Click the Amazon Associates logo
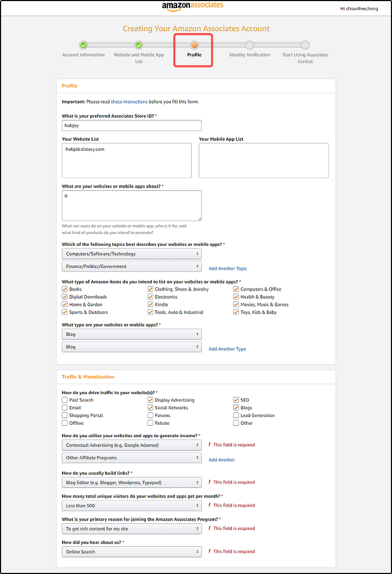 point(192,6)
